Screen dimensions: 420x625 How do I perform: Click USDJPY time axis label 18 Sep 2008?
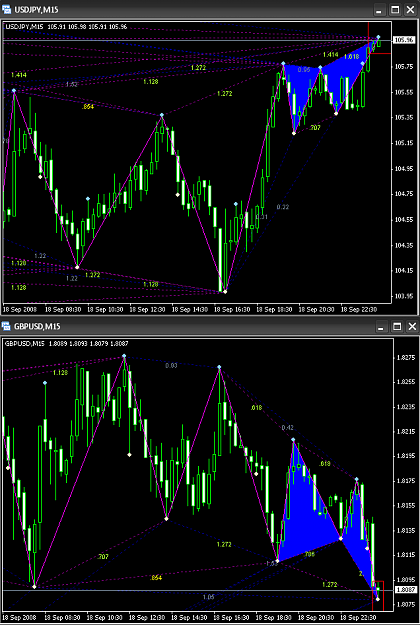[19, 309]
